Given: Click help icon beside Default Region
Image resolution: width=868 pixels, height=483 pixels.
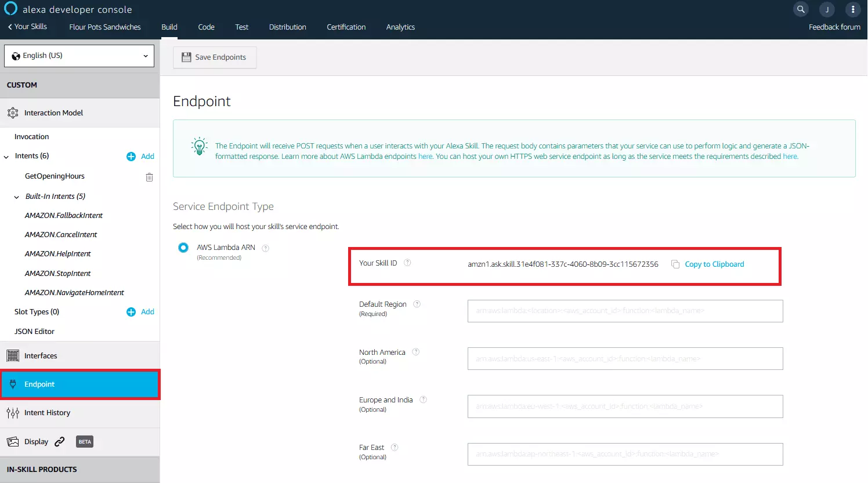Looking at the screenshot, I should tap(417, 304).
